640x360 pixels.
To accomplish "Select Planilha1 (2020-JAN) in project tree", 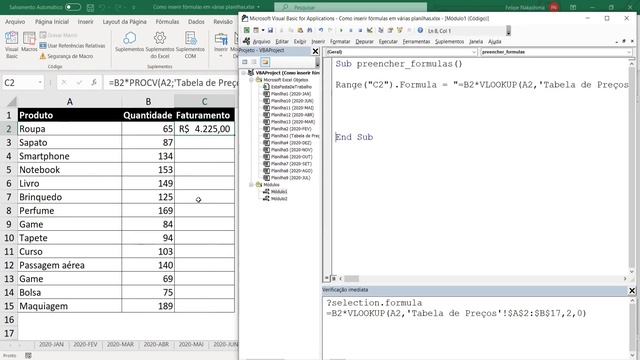I will 291,94.
